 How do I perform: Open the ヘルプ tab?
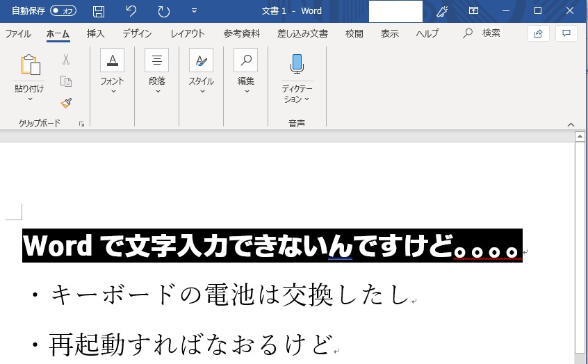[427, 34]
